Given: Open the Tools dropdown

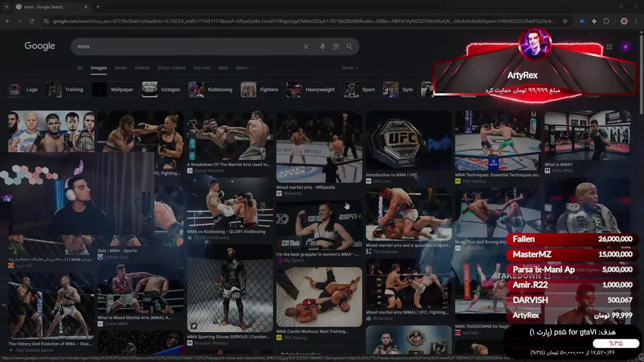Looking at the screenshot, I should [x=350, y=68].
